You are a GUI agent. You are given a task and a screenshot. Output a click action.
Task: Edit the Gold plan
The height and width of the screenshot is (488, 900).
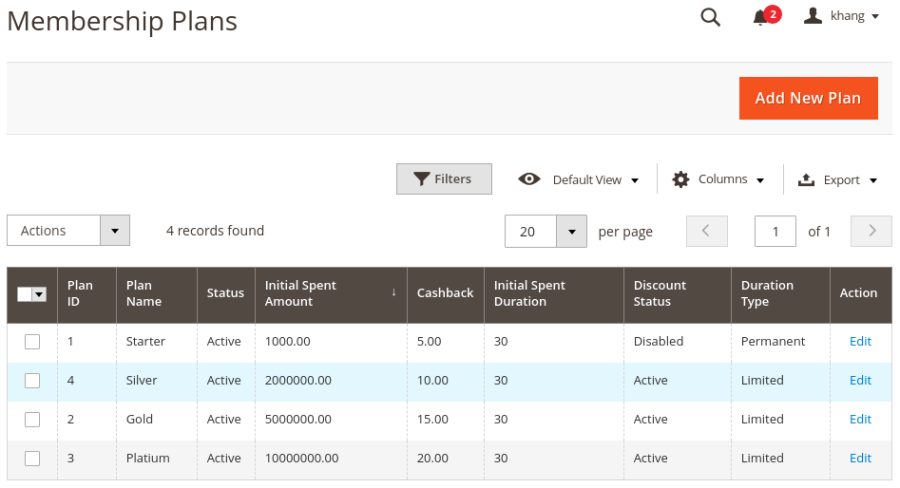pos(860,420)
